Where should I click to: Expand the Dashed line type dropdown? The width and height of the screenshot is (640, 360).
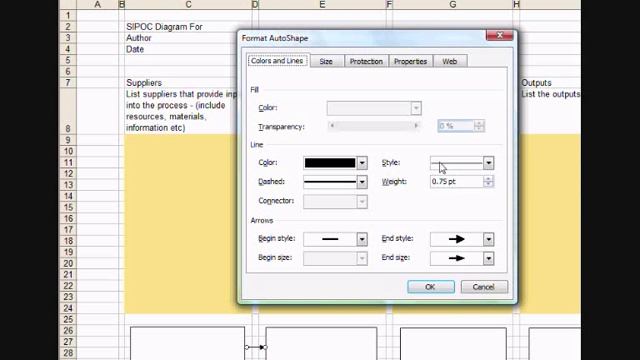[x=362, y=182]
